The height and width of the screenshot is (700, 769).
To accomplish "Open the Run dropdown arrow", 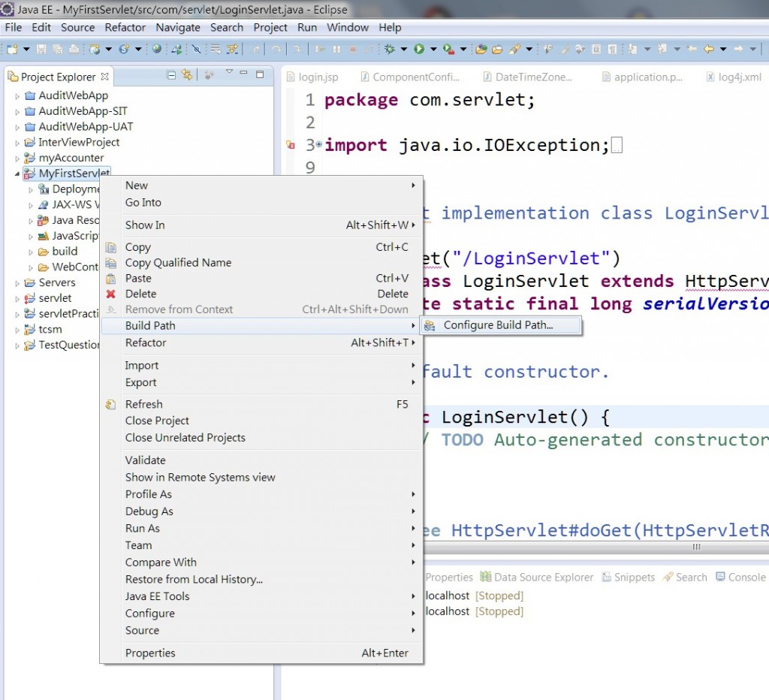I will pos(433,49).
